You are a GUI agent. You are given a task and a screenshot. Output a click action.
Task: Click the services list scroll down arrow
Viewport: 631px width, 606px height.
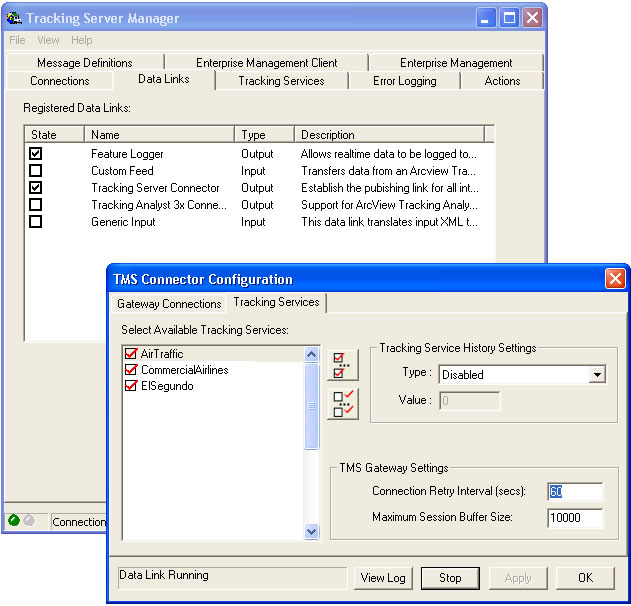click(311, 532)
